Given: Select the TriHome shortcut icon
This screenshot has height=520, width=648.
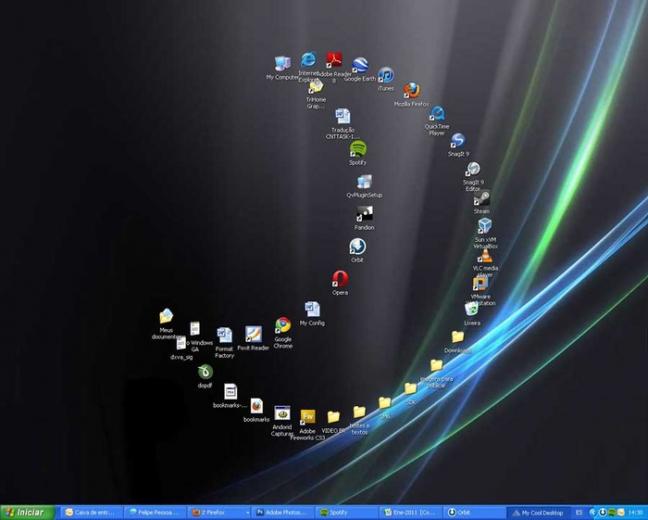Looking at the screenshot, I should coord(316,86).
